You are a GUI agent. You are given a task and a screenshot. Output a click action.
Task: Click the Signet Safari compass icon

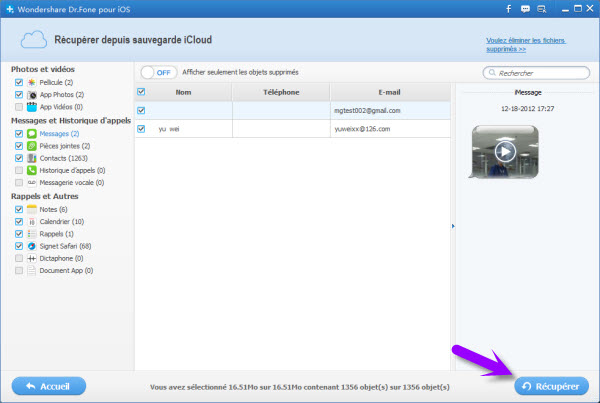32,246
